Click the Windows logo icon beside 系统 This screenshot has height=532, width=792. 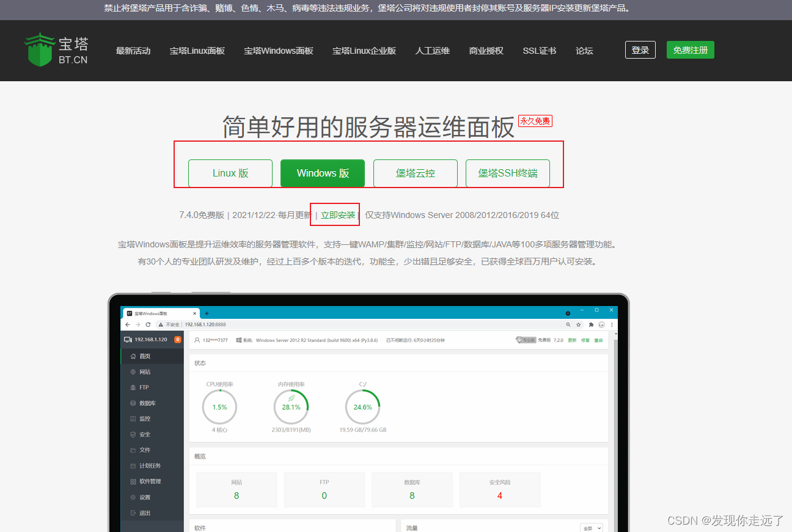click(238, 340)
